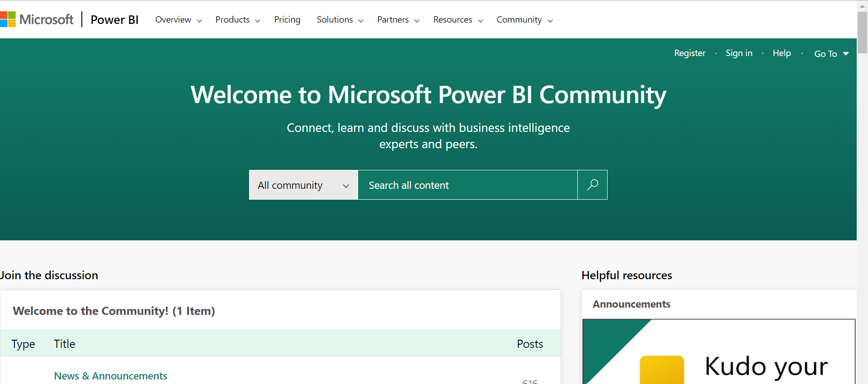Click the magnifier search button
Screen dimensions: 868x384
(592, 185)
